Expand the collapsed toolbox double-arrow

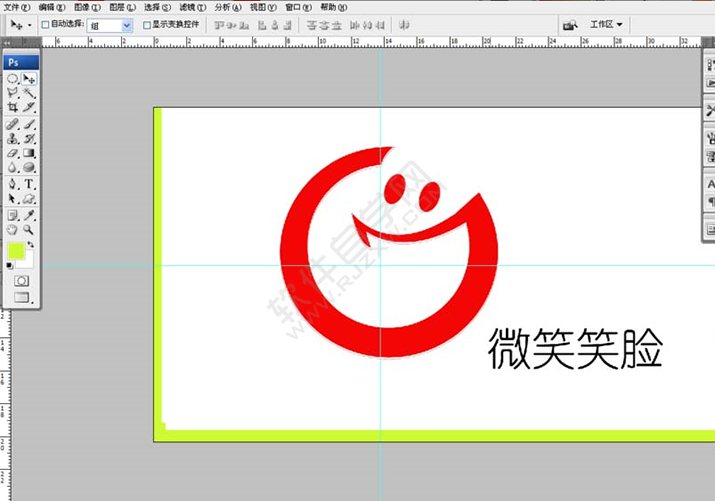pos(7,42)
